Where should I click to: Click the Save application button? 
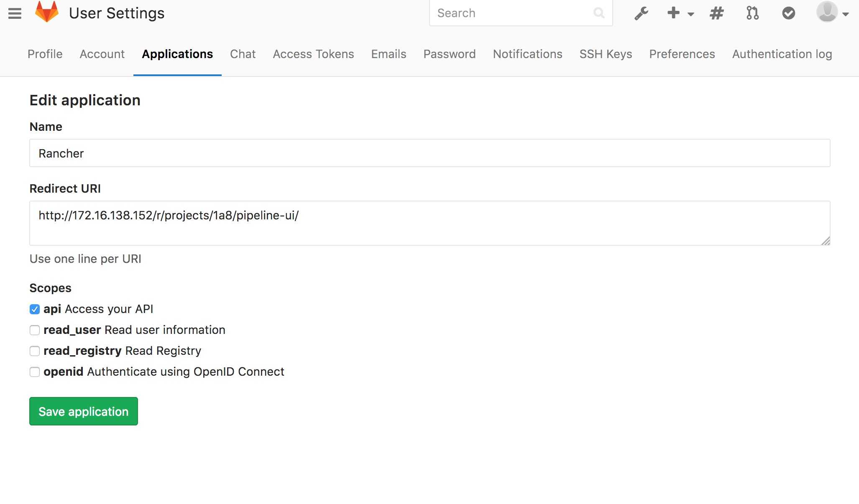pos(84,411)
